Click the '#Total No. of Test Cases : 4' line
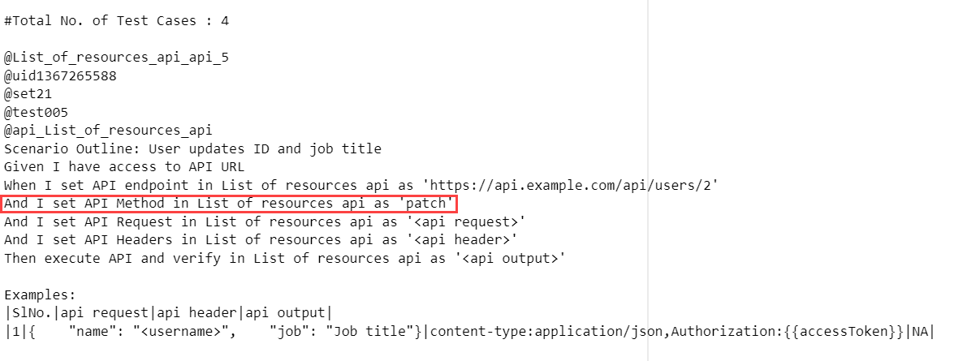 117,21
